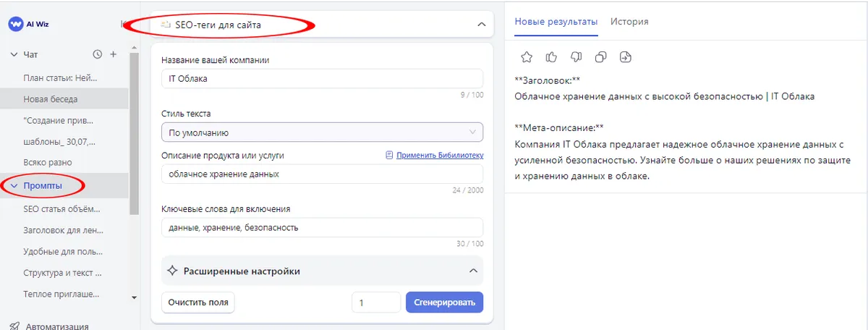The width and height of the screenshot is (868, 330).
Task: Focus the Название вашей компании field
Action: click(x=322, y=78)
